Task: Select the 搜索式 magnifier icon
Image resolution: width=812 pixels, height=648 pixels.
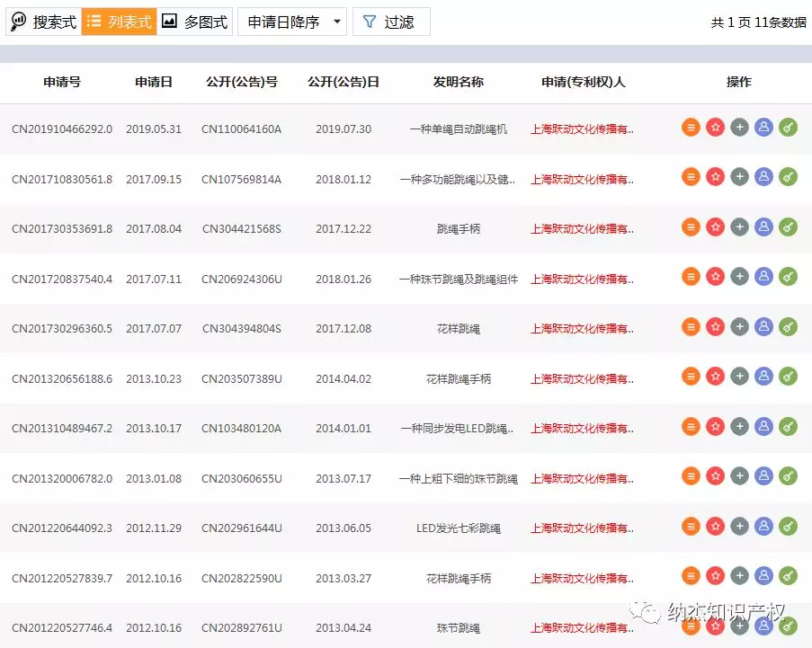Action: tap(19, 22)
